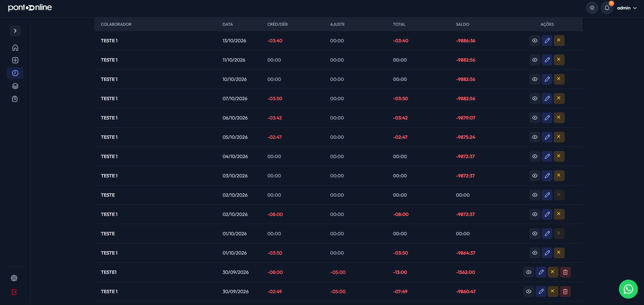Image resolution: width=644 pixels, height=305 pixels.
Task: View the 11/10/2026 row with the eye icon
Action: 535,60
